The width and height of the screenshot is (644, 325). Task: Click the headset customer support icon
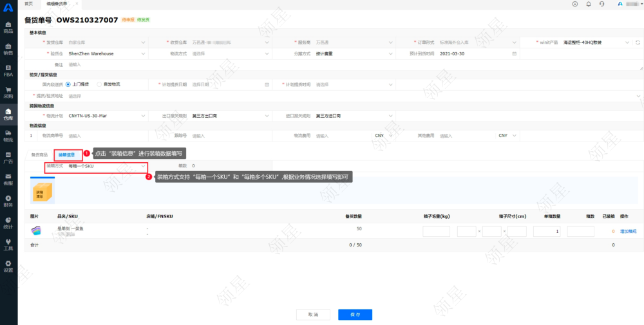pyautogui.click(x=601, y=4)
